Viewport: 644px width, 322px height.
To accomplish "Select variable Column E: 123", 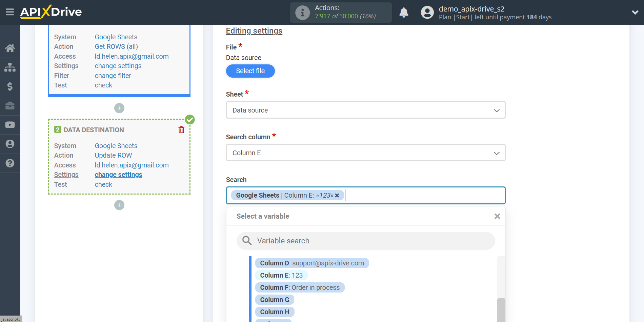I will pos(281,275).
